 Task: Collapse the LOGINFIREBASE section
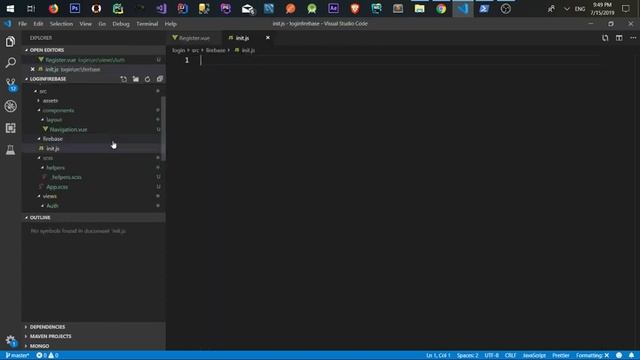[x=48, y=79]
